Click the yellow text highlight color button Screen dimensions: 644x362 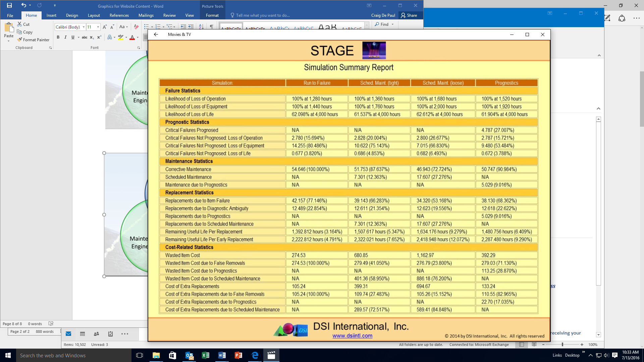click(120, 37)
